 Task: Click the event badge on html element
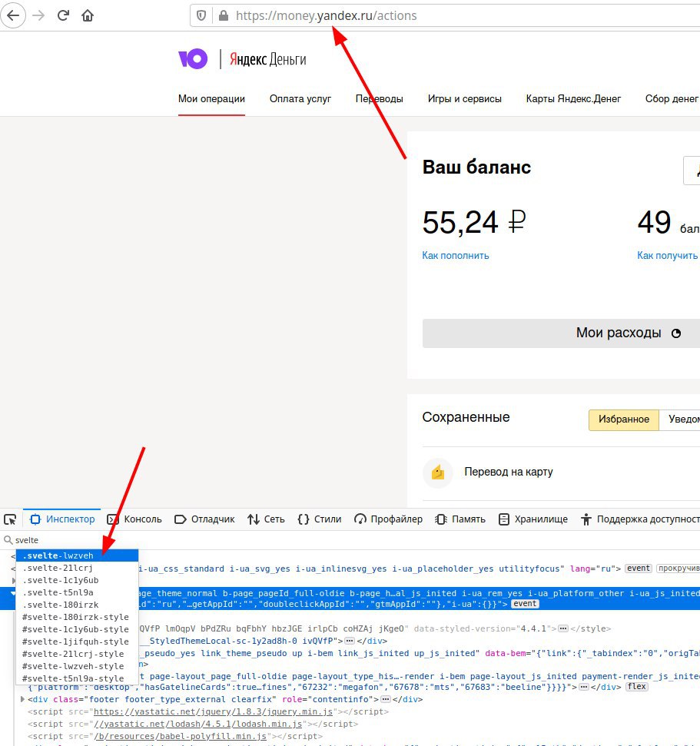[x=638, y=569]
